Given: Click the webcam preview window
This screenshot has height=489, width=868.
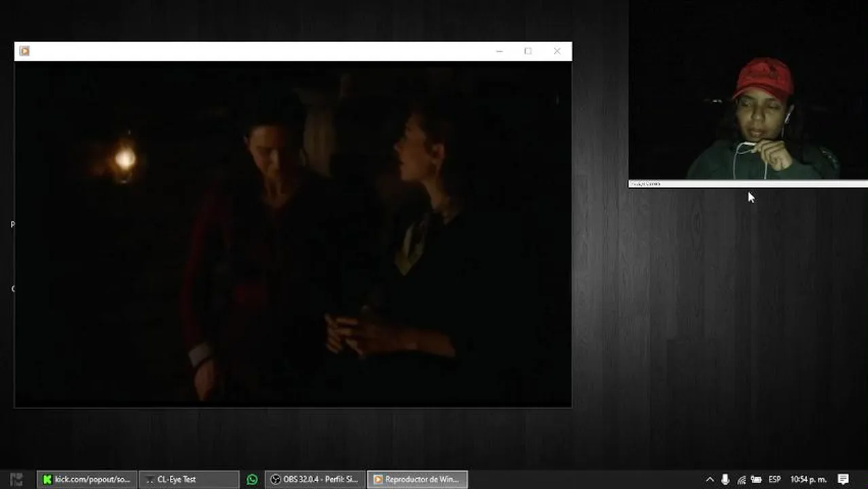Looking at the screenshot, I should pyautogui.click(x=748, y=90).
